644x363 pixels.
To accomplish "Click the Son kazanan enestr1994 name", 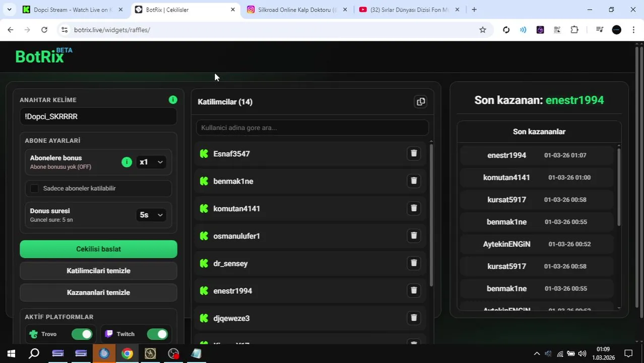I will coord(574,100).
